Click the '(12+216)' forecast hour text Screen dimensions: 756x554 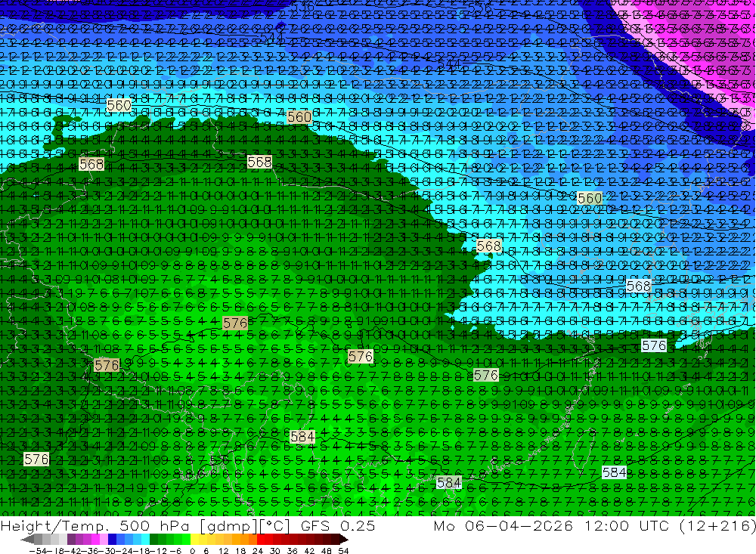(717, 525)
